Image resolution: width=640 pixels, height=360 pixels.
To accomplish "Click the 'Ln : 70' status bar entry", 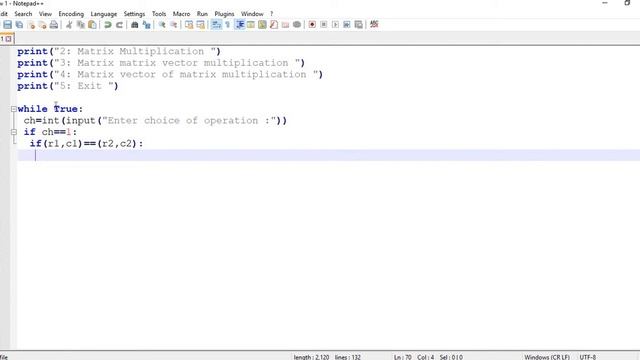I will pyautogui.click(x=402, y=357).
